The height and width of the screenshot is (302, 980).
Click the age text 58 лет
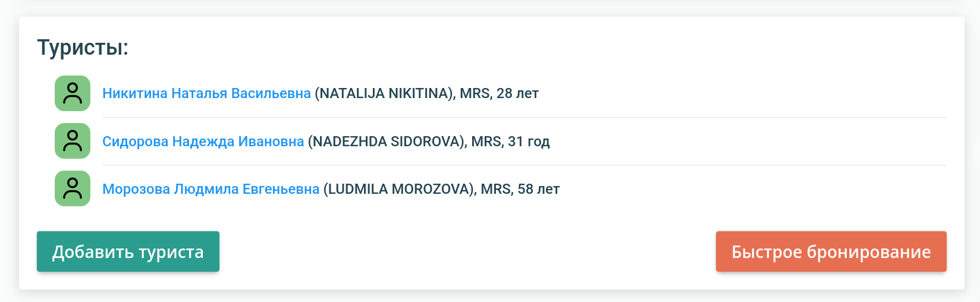tap(539, 189)
